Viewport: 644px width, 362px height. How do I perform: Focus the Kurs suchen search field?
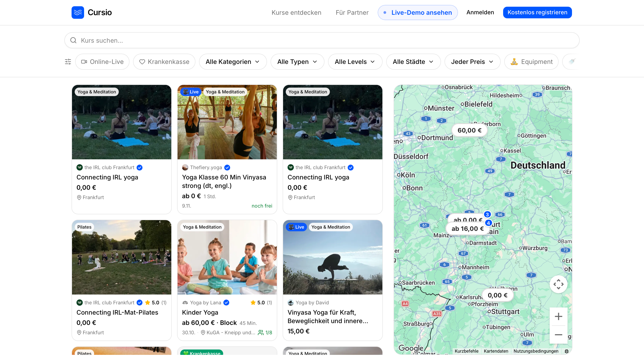point(322,40)
